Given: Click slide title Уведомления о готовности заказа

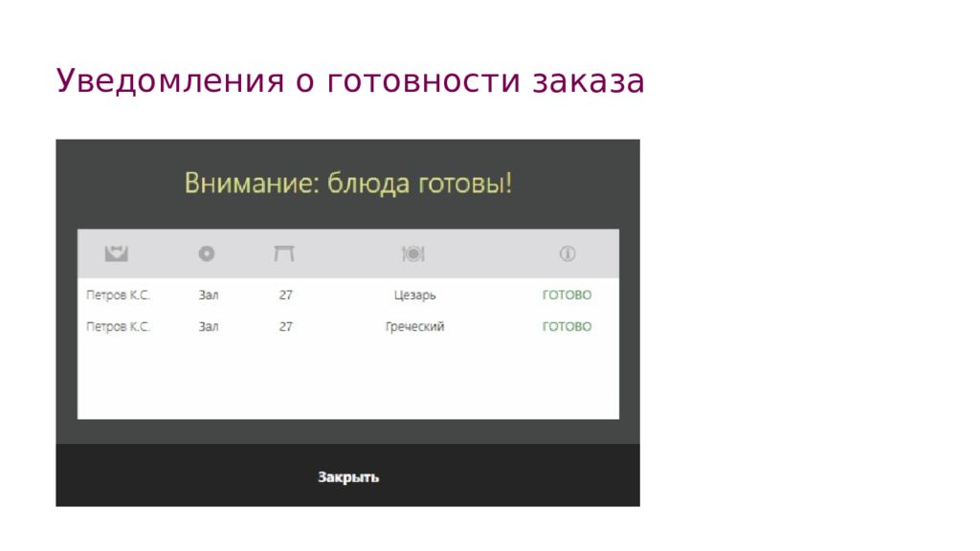Looking at the screenshot, I should click(350, 81).
